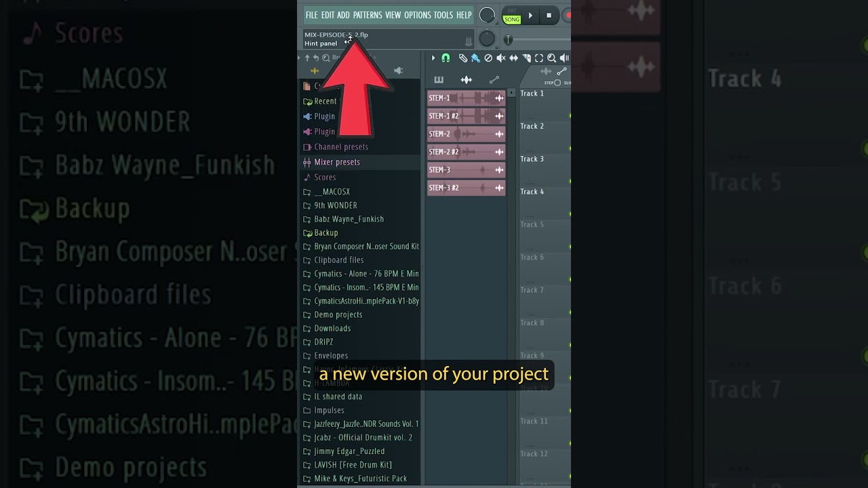Expand the __MACOSX folder

tap(326, 192)
